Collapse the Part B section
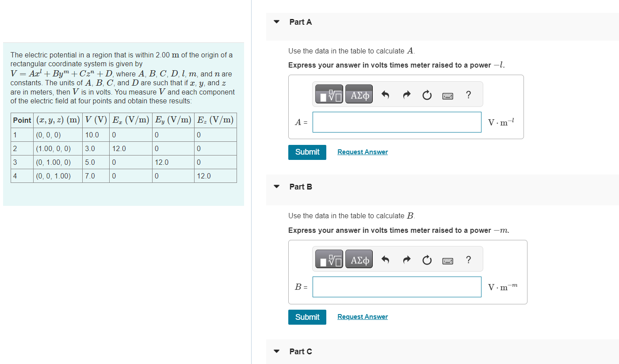The image size is (619, 364). [276, 186]
